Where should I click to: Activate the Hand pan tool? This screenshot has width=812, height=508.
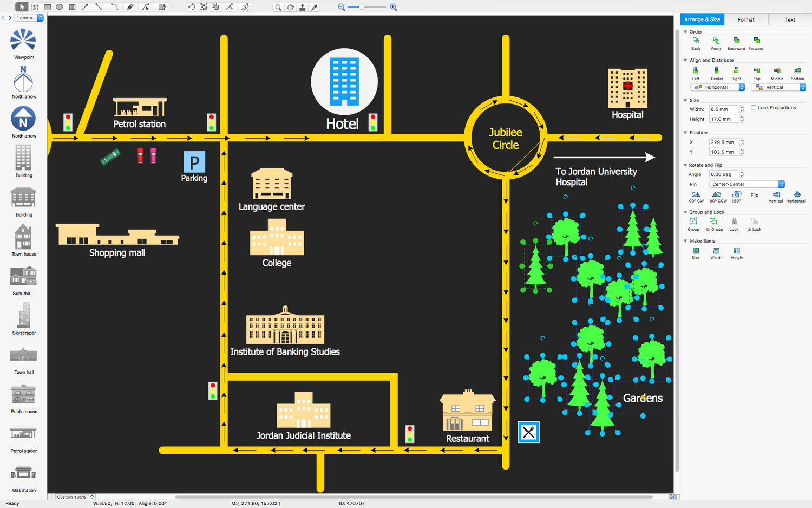tap(290, 7)
